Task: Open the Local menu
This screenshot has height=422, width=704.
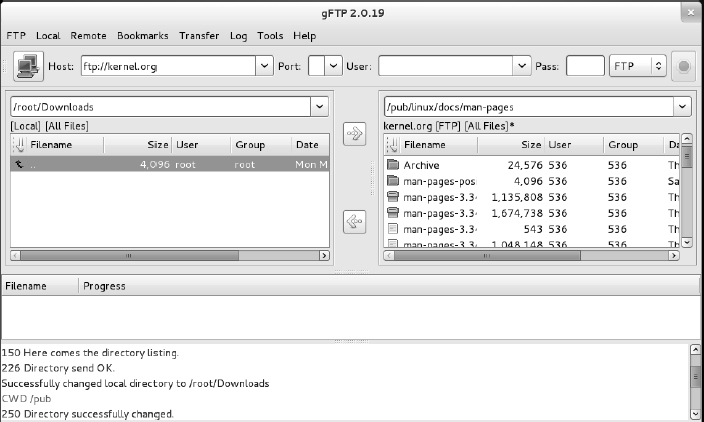Action: click(x=48, y=35)
